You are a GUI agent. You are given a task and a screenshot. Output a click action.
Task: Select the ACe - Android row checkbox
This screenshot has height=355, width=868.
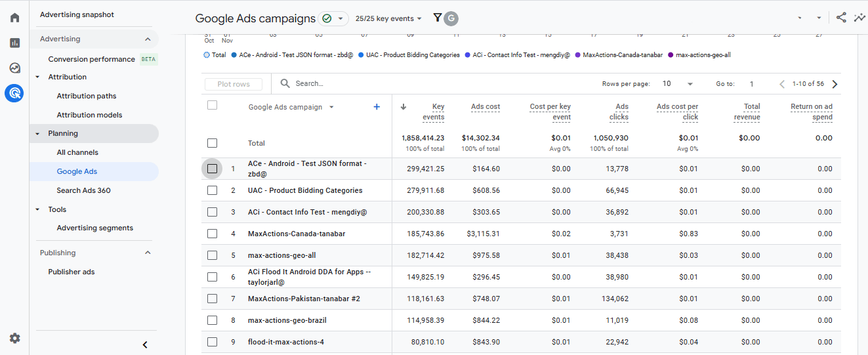pos(212,169)
